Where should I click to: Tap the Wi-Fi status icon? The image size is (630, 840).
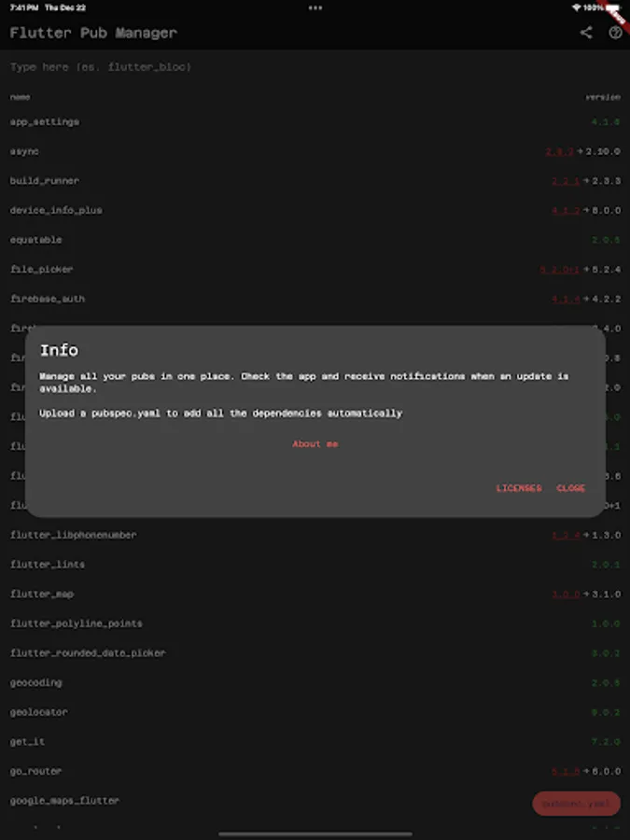pyautogui.click(x=577, y=7)
